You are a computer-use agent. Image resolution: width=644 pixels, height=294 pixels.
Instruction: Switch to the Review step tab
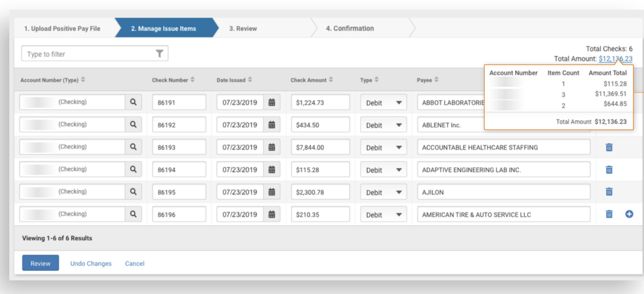(x=243, y=29)
